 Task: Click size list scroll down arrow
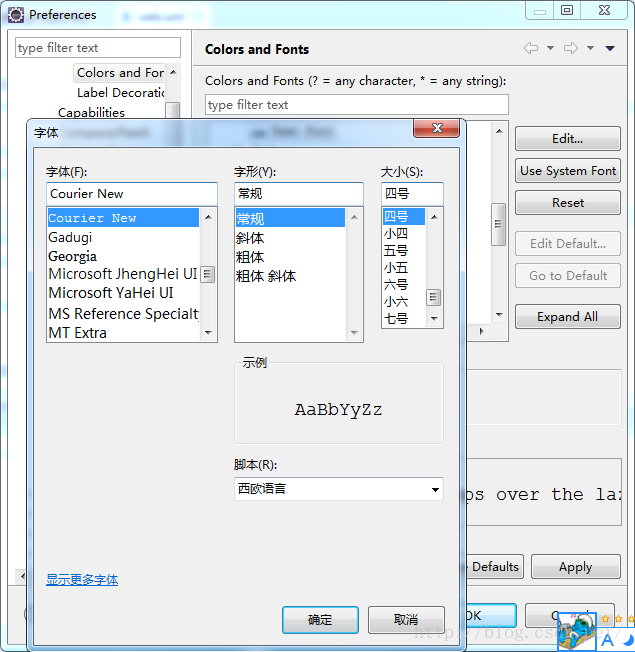click(434, 319)
